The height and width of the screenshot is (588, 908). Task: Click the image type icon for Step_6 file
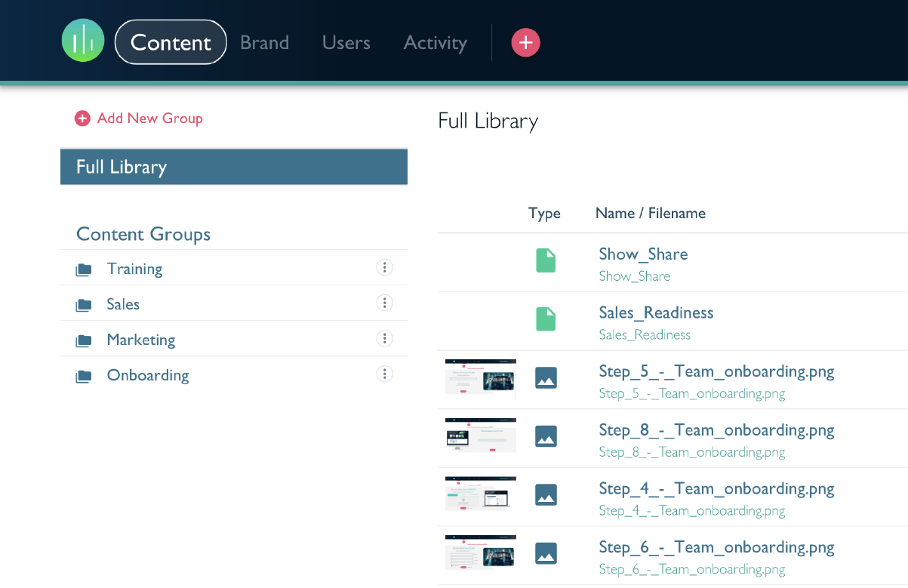(546, 553)
